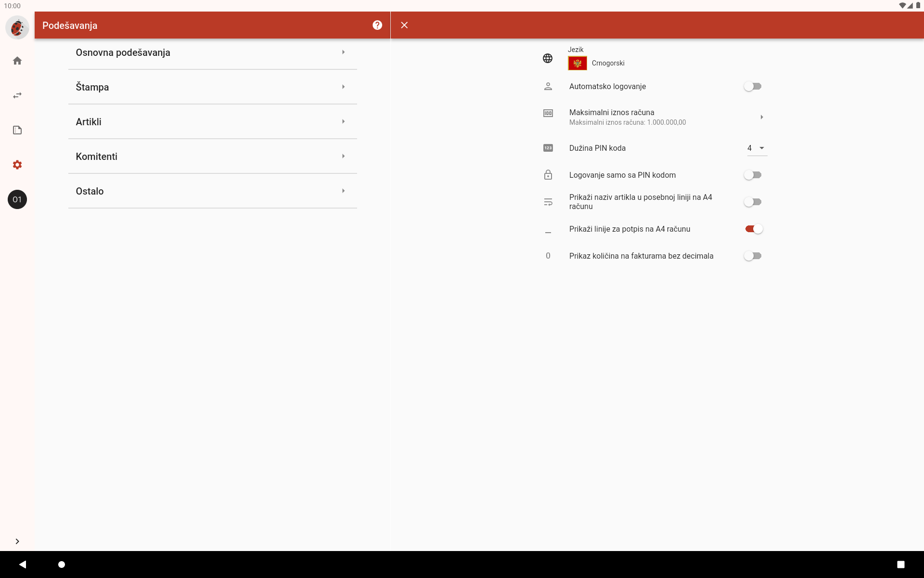
Task: Go to the Home section in sidebar
Action: coord(17,61)
